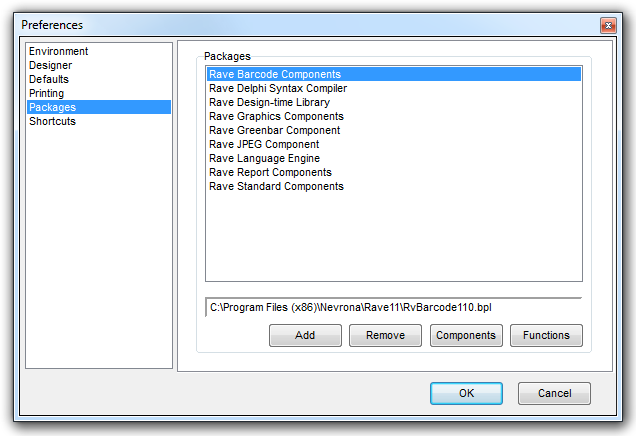Select Environment in the preferences list
The image size is (636, 436).
pyautogui.click(x=58, y=51)
